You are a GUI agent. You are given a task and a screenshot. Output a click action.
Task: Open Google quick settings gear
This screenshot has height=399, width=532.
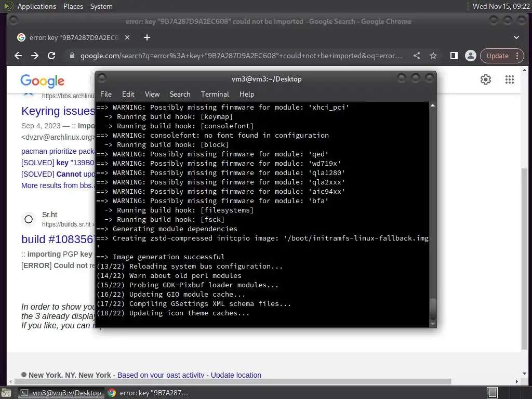[x=486, y=79]
